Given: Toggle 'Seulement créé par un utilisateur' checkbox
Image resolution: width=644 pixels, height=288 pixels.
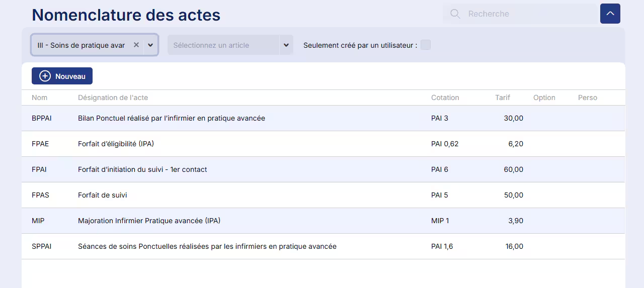Looking at the screenshot, I should coord(426,45).
